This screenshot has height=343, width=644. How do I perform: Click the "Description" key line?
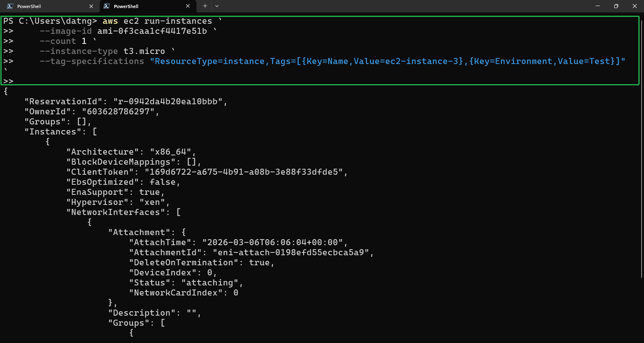pyautogui.click(x=155, y=313)
